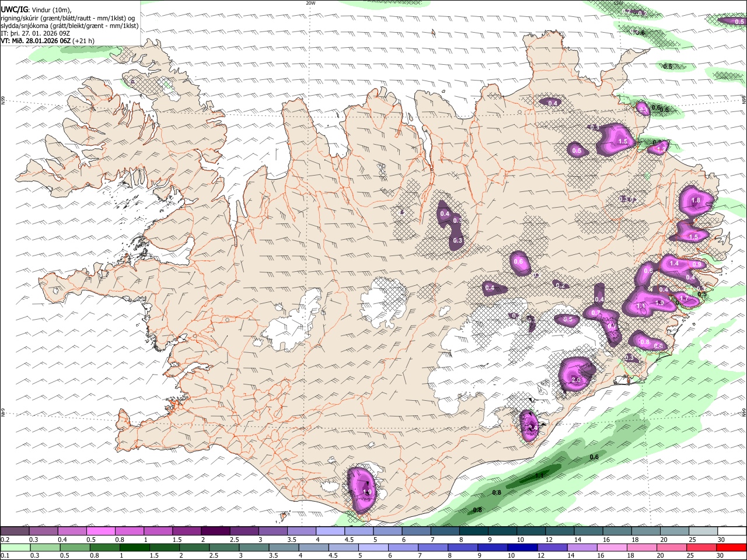This screenshot has height=560, width=747.
Task: Pick the upper legend swatch starting at 1.5
Action: [x=187, y=531]
